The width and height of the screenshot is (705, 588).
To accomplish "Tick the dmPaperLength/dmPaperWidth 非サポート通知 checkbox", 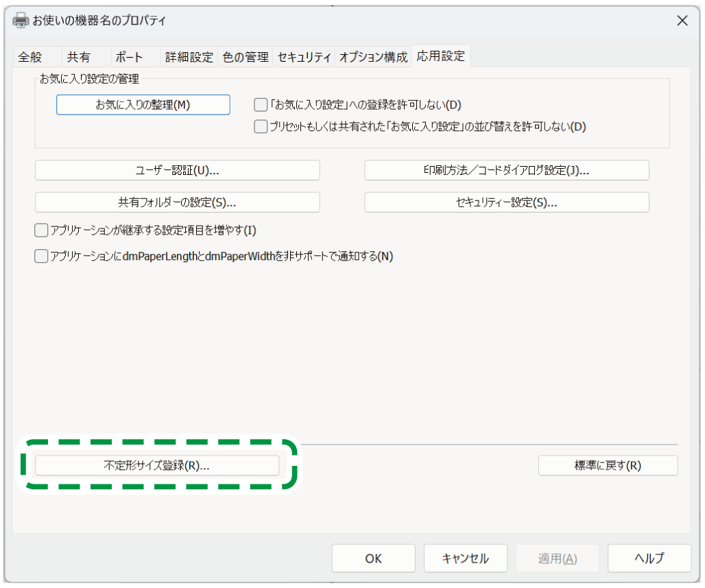I will coord(41,257).
